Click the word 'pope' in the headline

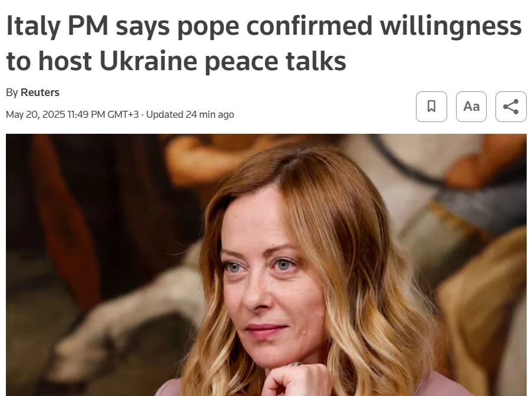tap(209, 26)
